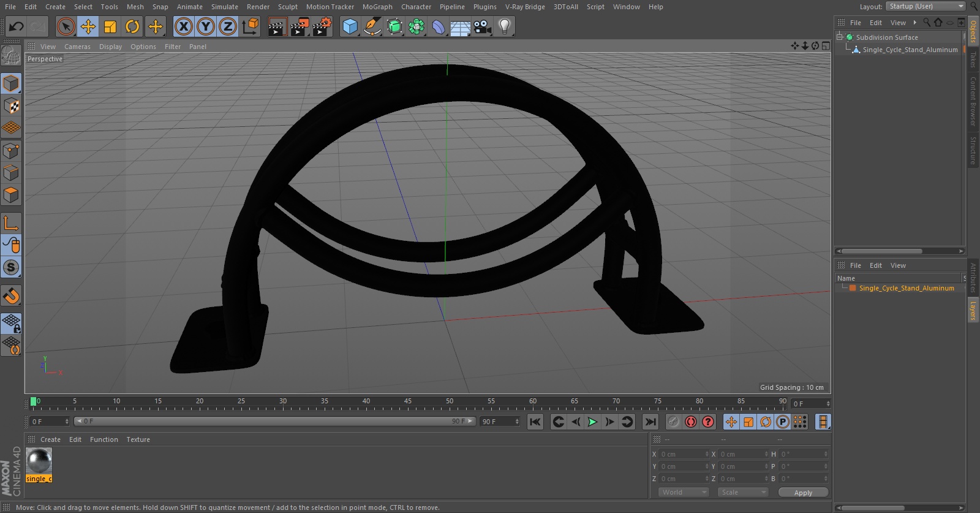Open the World coordinate dropdown
This screenshot has width=980, height=513.
(684, 492)
